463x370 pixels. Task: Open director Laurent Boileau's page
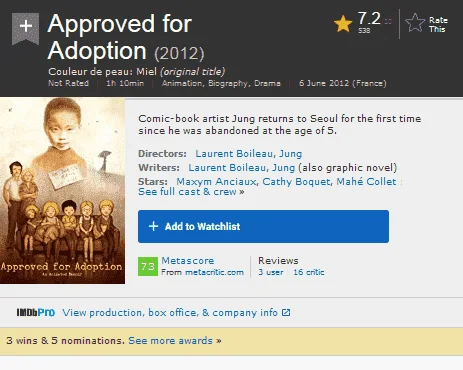pos(234,154)
